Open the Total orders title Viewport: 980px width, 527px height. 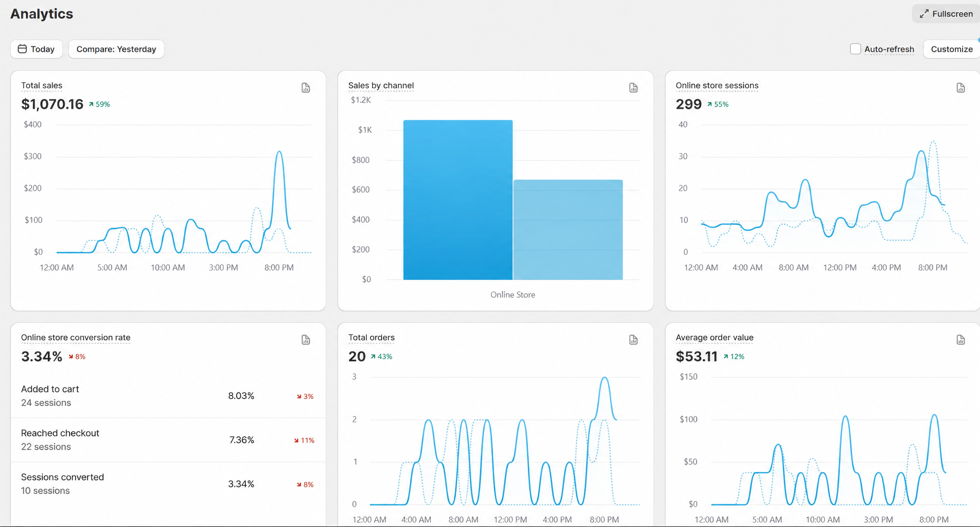[371, 338]
